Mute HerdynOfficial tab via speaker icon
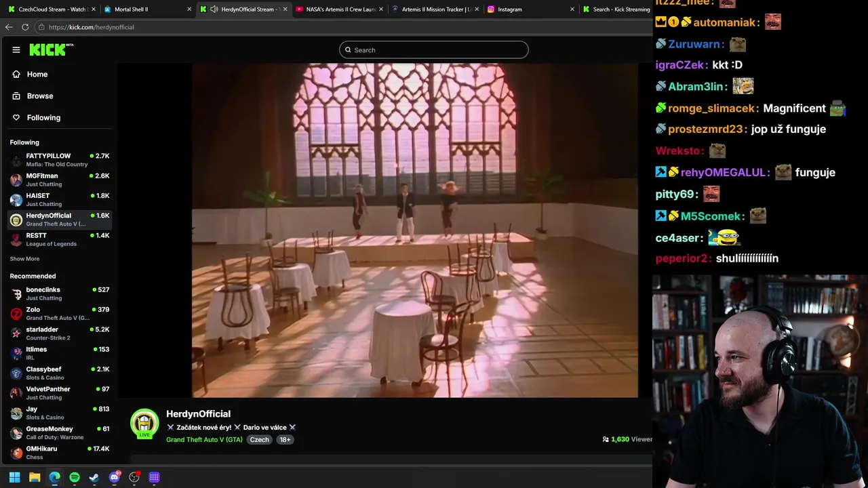Image resolution: width=868 pixels, height=488 pixels. (214, 9)
